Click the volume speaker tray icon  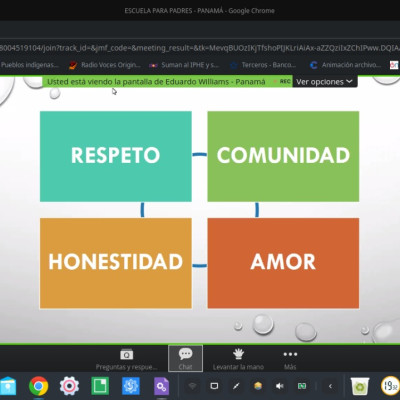tap(280, 386)
